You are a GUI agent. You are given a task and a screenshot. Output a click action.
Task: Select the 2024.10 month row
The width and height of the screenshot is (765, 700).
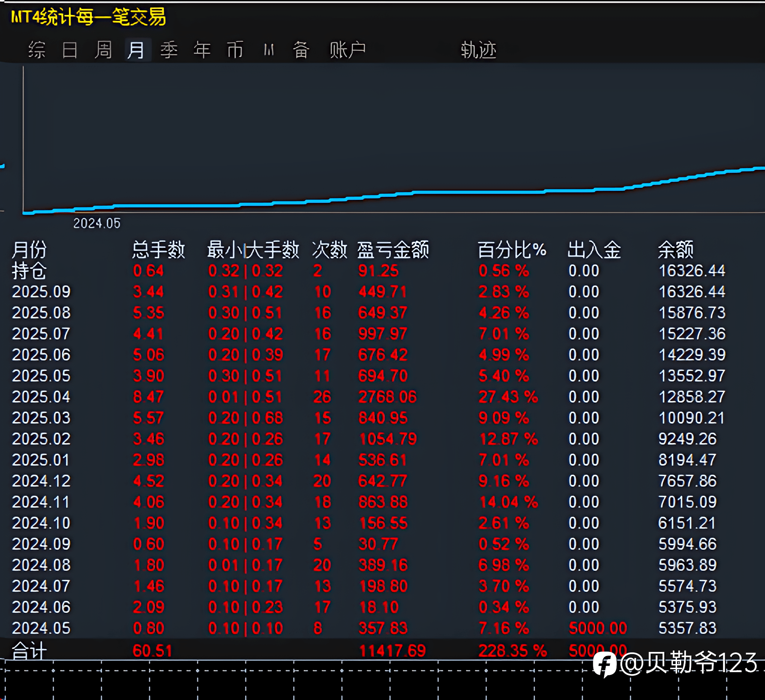click(368, 523)
